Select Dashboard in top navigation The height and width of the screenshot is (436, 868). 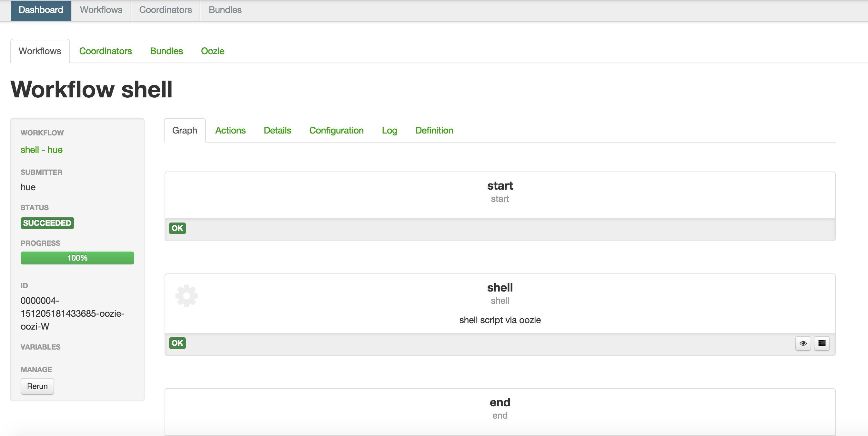[x=41, y=10]
